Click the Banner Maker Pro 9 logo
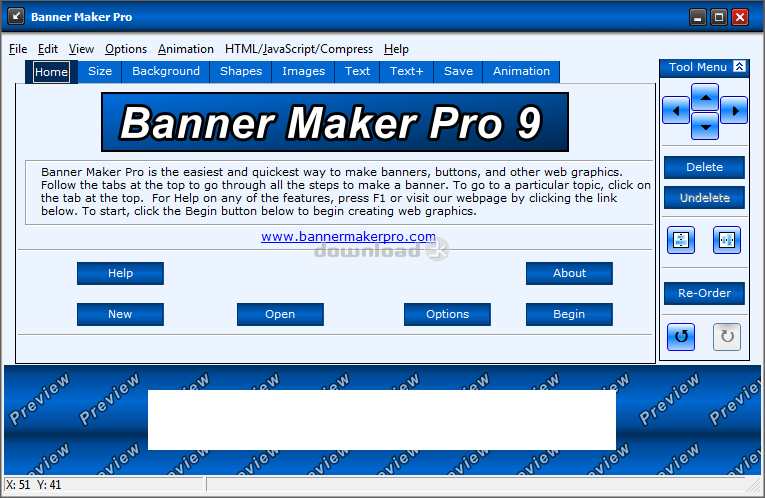The image size is (765, 498). pyautogui.click(x=335, y=122)
